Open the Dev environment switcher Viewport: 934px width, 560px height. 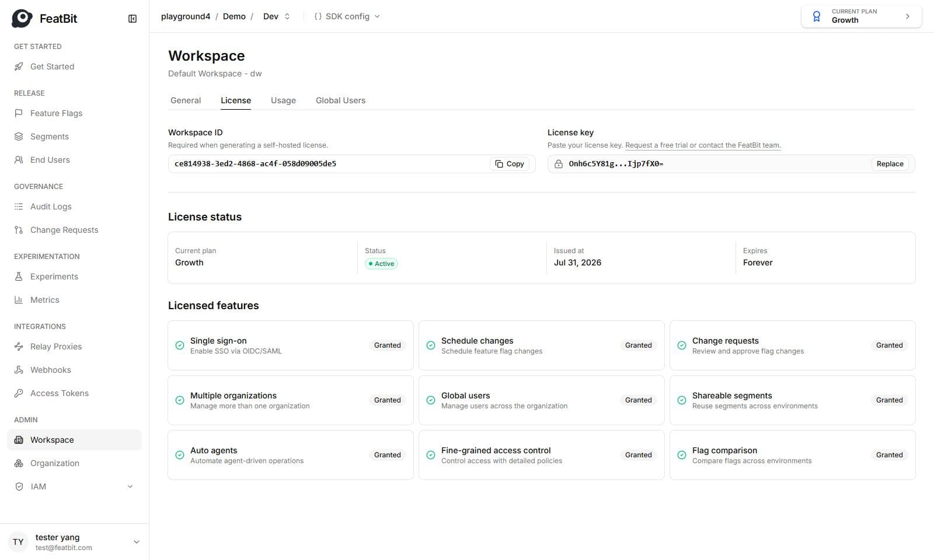tap(277, 16)
